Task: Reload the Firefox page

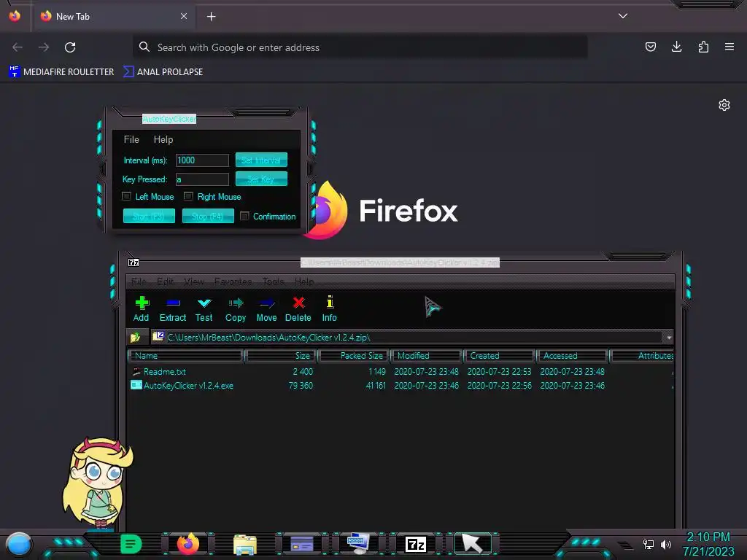Action: click(70, 47)
